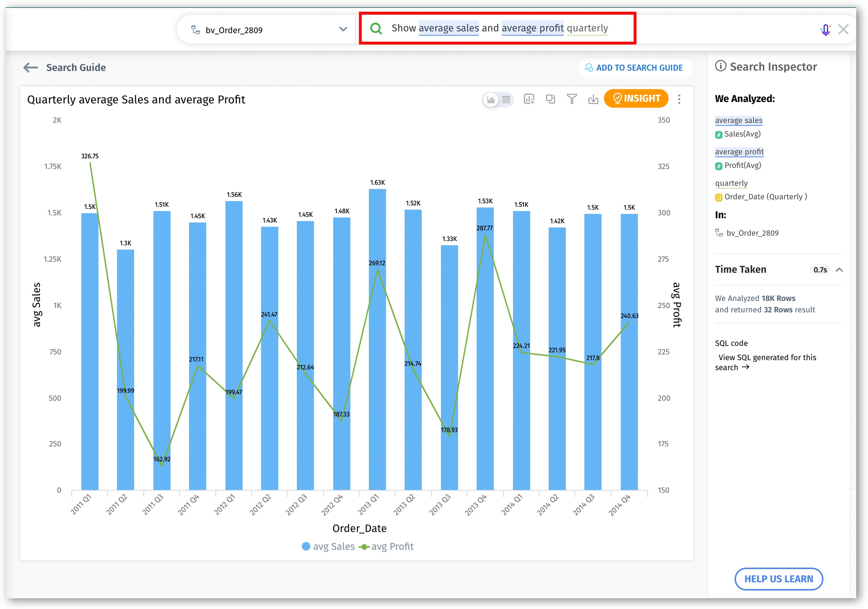Open the three-dot more options menu
868x609 pixels.
679,99
